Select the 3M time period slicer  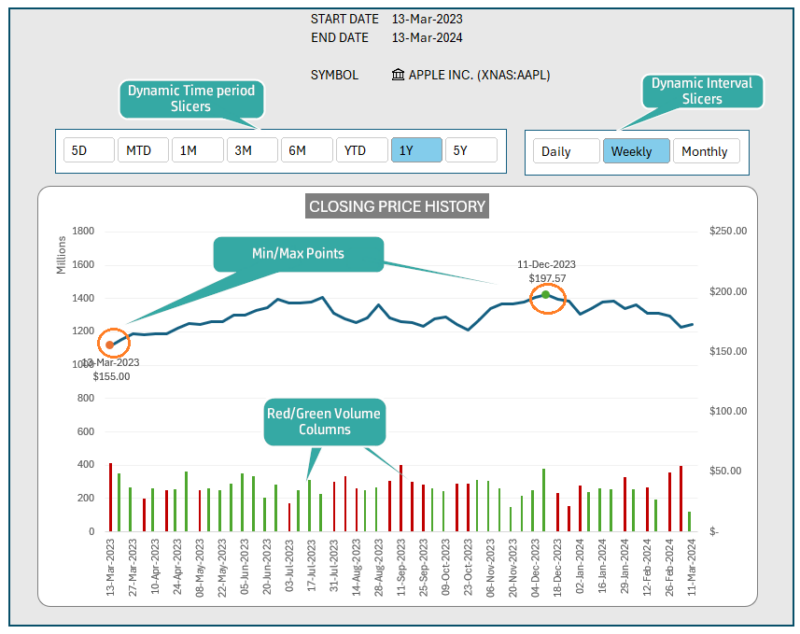(251, 150)
